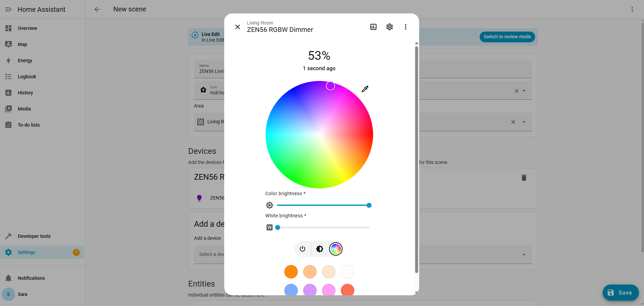
Task: Collapse the Home Assistant sidebar menu
Action: (x=8, y=9)
